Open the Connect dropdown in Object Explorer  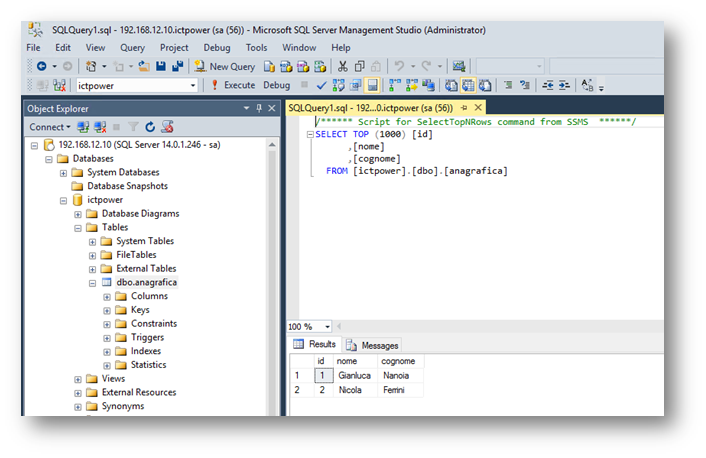click(50, 127)
